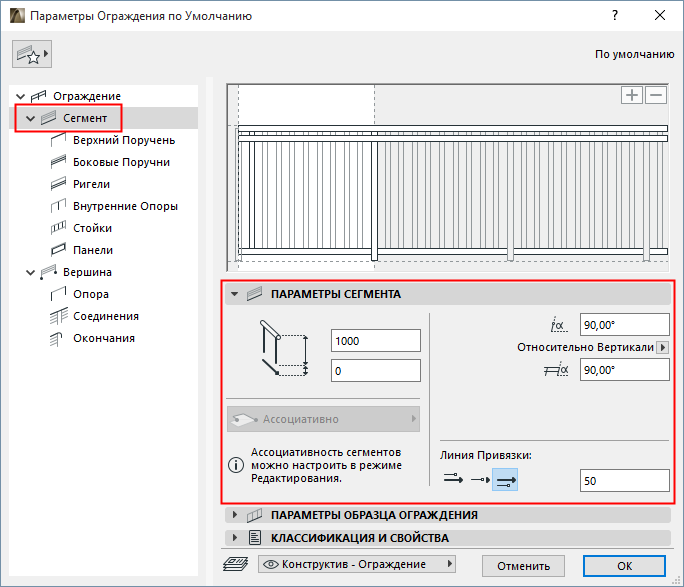This screenshot has height=587, width=684.
Task: Open Панели settings
Action: [x=93, y=250]
